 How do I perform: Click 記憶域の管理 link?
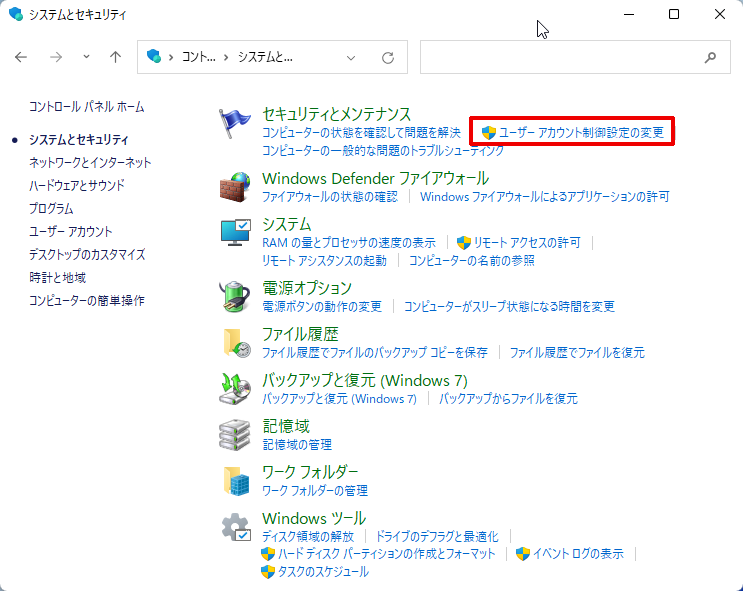pos(297,445)
